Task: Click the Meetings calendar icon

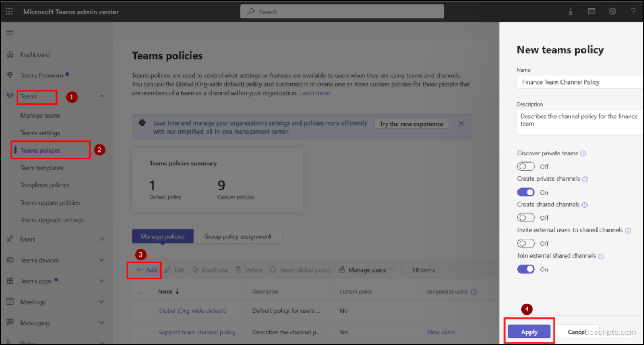Action: tap(11, 301)
